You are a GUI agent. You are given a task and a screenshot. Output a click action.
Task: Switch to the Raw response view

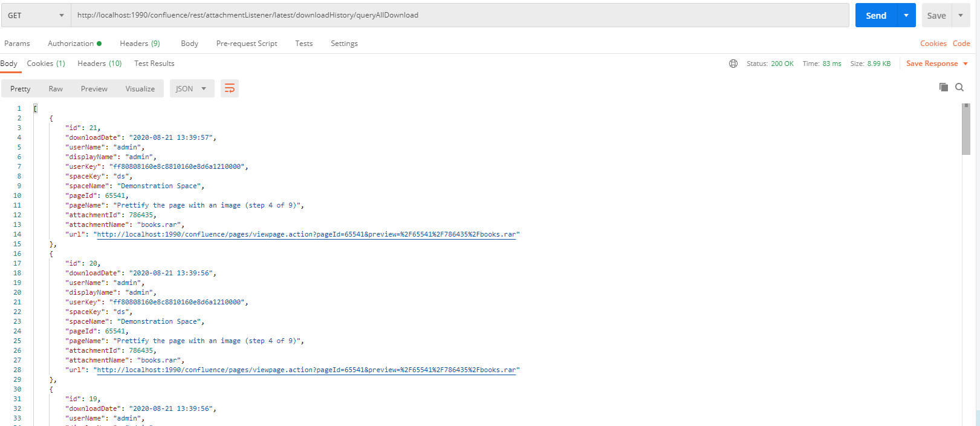(56, 89)
